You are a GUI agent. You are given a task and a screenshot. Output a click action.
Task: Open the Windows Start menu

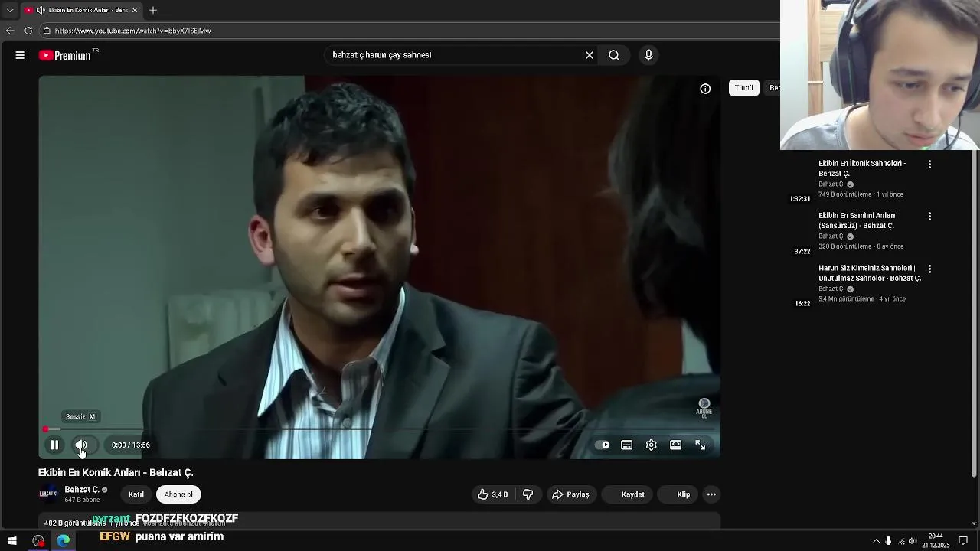(12, 541)
